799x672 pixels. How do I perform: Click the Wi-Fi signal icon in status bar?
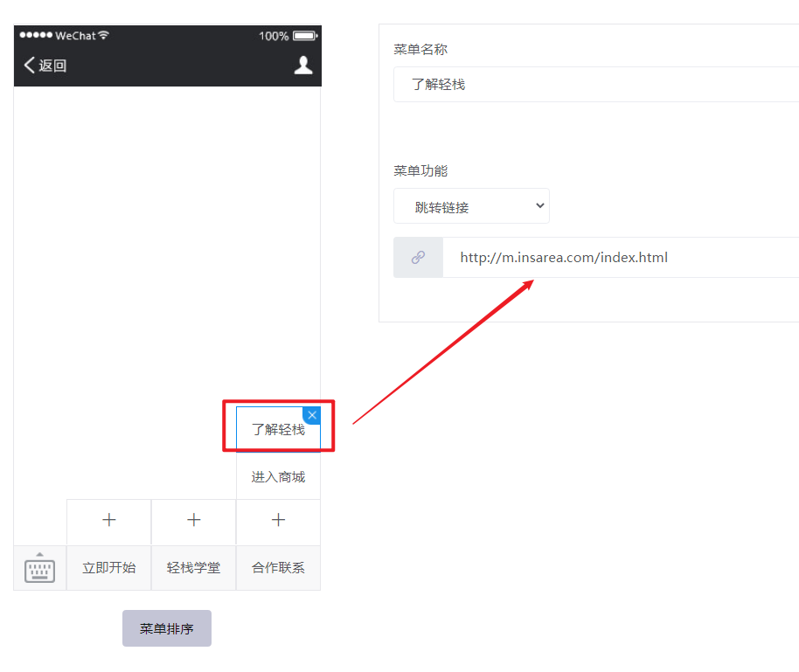[x=103, y=35]
